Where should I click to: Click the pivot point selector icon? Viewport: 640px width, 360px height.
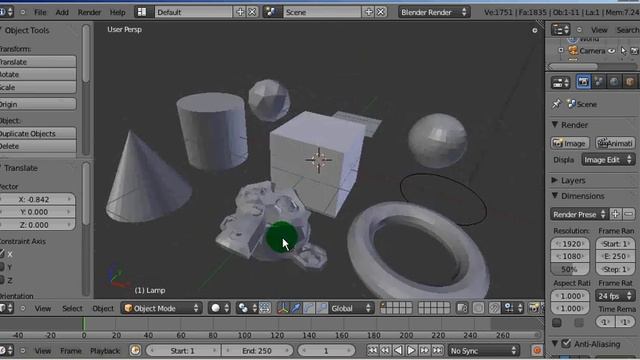click(x=247, y=308)
